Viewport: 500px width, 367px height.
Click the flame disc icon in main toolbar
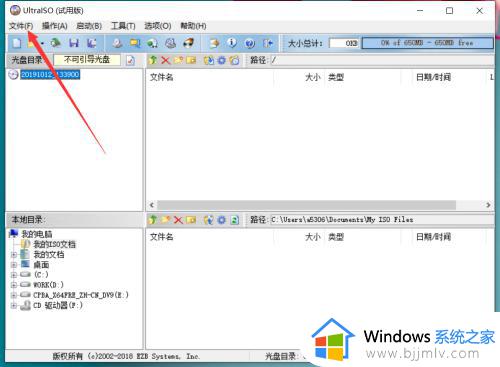pos(189,43)
